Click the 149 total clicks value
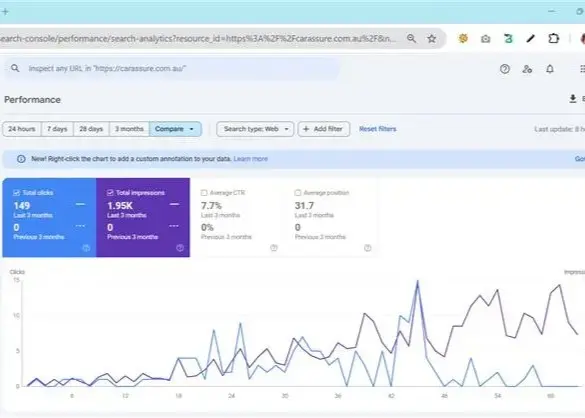 click(x=22, y=206)
